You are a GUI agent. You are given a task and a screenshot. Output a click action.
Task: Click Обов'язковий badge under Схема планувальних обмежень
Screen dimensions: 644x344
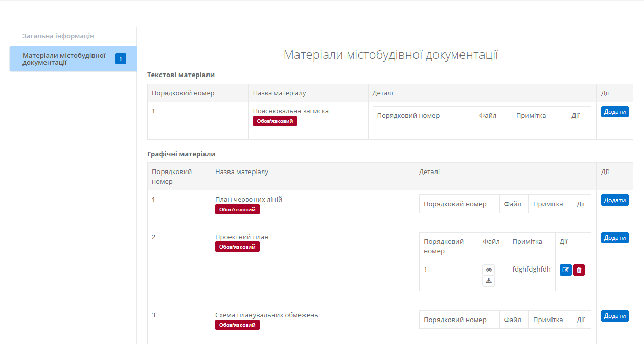(x=237, y=325)
